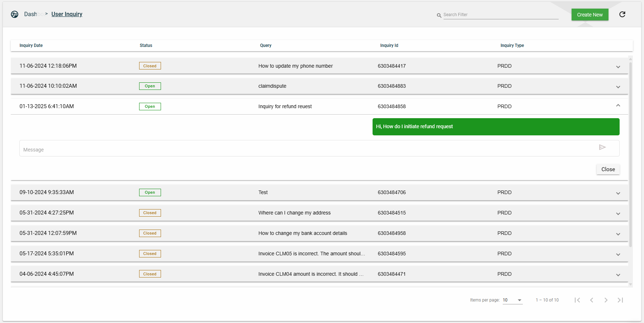Go to the previous page of results

pos(592,300)
